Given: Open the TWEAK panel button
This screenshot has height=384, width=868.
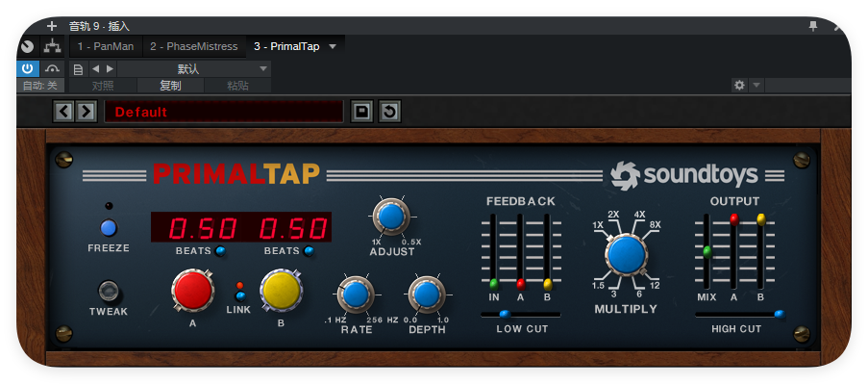Looking at the screenshot, I should pos(109,291).
